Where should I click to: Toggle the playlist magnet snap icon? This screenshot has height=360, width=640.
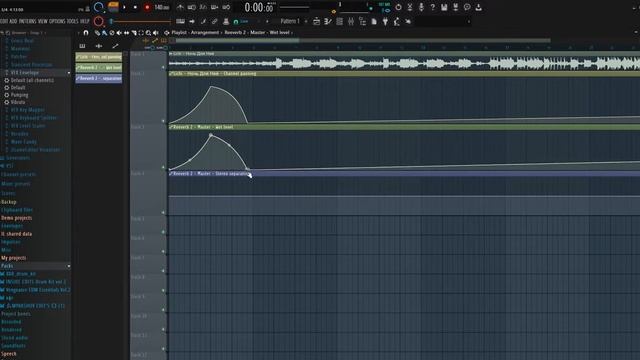coord(86,33)
